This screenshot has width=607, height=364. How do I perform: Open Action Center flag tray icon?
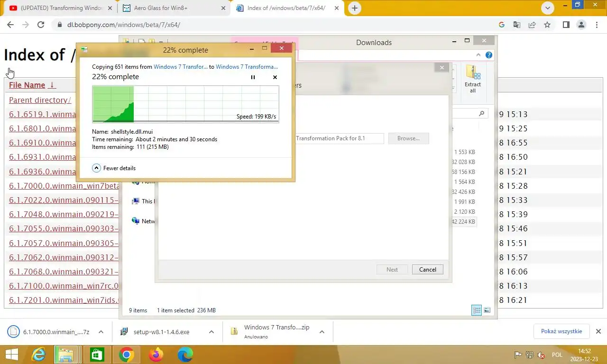coord(518,355)
